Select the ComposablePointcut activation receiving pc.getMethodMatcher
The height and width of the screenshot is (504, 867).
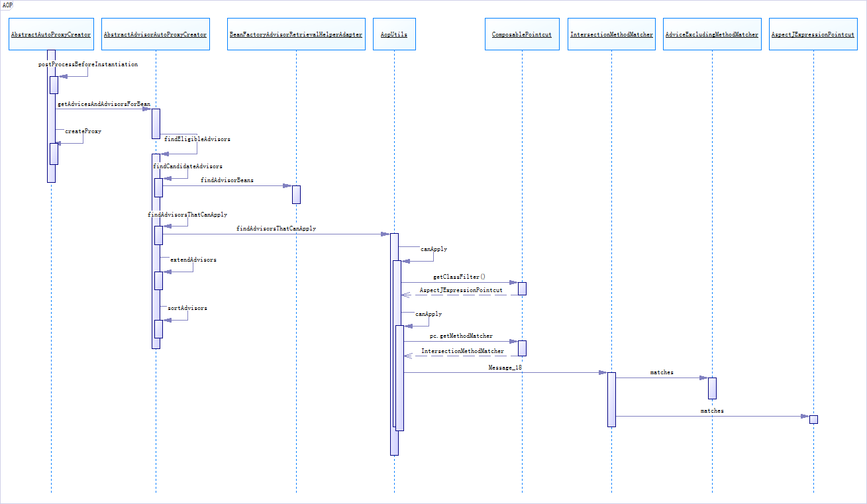(522, 348)
